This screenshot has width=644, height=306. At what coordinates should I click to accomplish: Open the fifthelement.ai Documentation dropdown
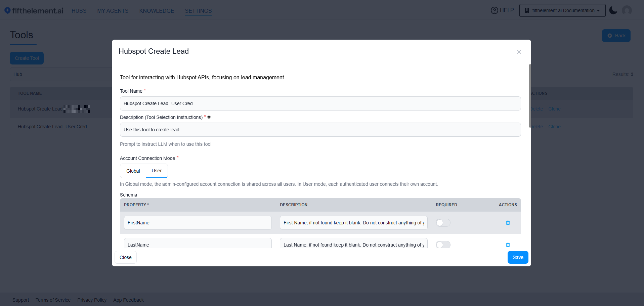click(x=562, y=10)
